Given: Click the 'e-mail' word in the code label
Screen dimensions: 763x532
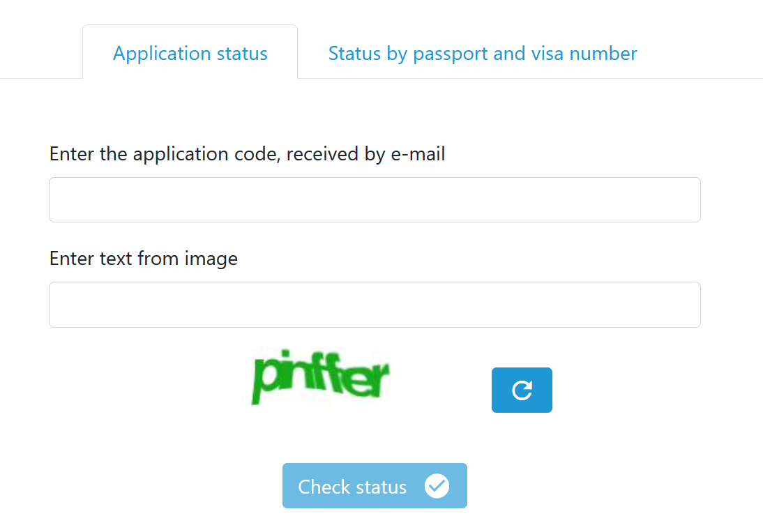Looking at the screenshot, I should tap(418, 154).
